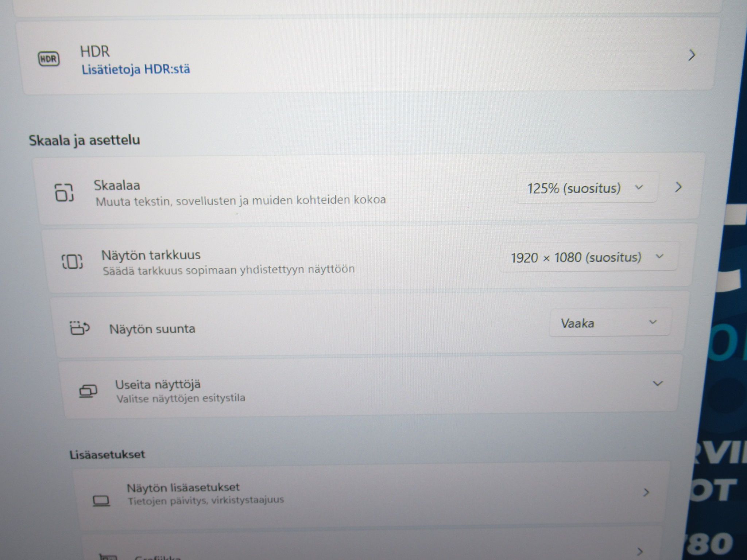
Task: Open the Näytön lisäasetukset row title
Action: 183,487
